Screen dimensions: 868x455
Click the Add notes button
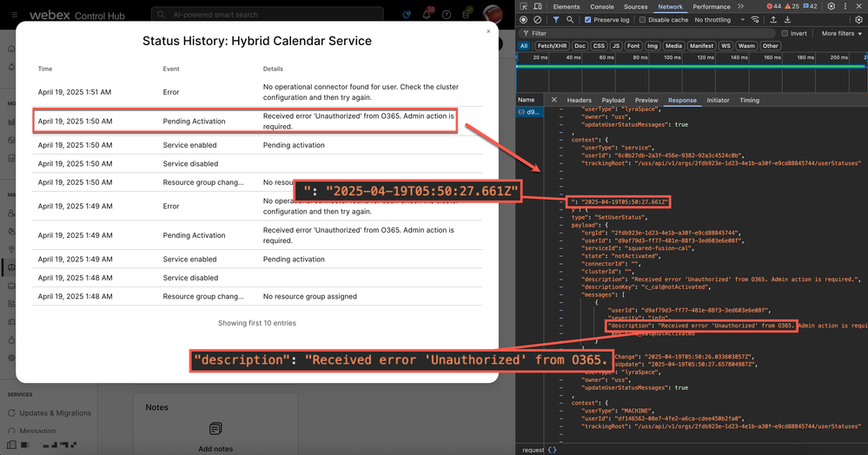(x=215, y=449)
